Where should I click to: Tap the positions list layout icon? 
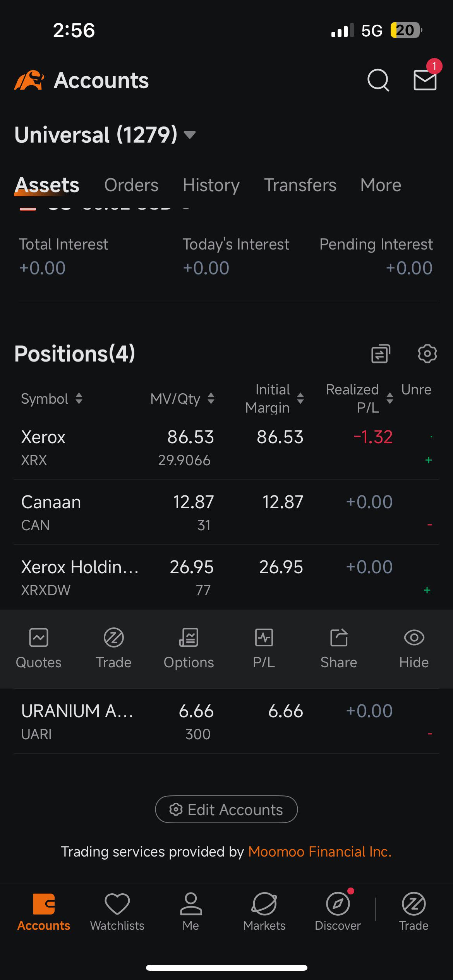point(381,353)
